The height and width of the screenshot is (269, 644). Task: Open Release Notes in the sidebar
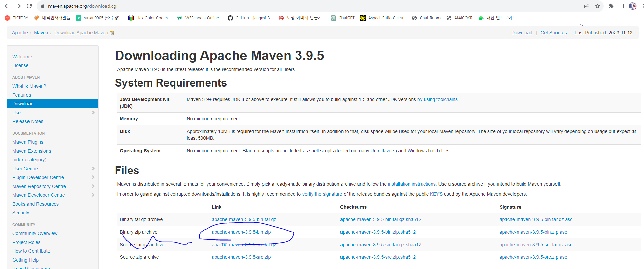[x=28, y=121]
